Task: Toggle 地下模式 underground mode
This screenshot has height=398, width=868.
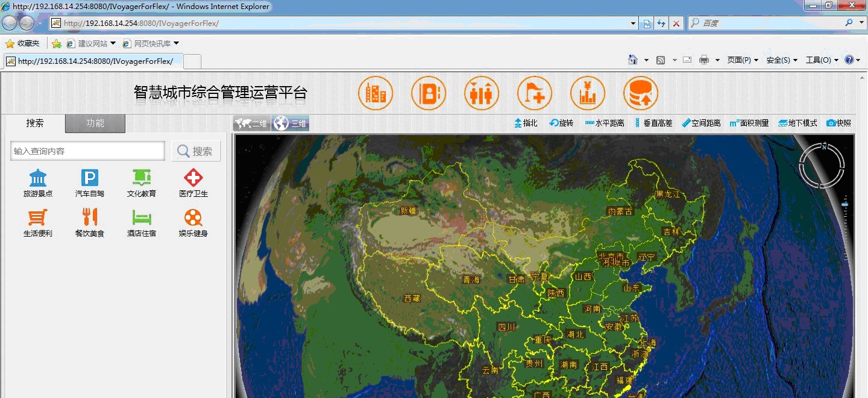Action: (x=797, y=123)
